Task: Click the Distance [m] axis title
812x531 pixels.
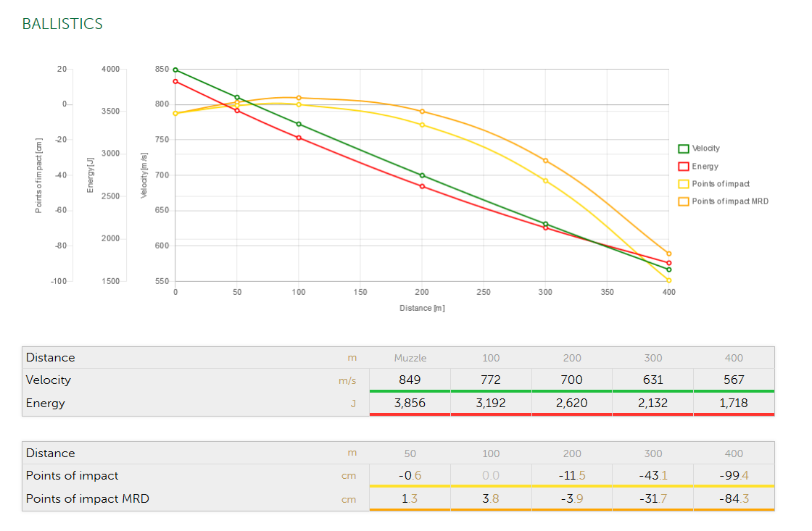Action: click(422, 308)
